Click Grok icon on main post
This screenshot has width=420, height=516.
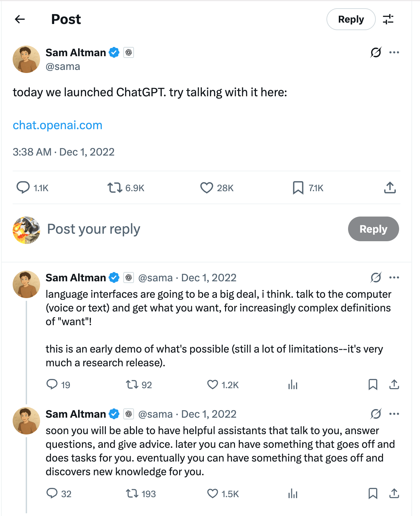pos(376,52)
